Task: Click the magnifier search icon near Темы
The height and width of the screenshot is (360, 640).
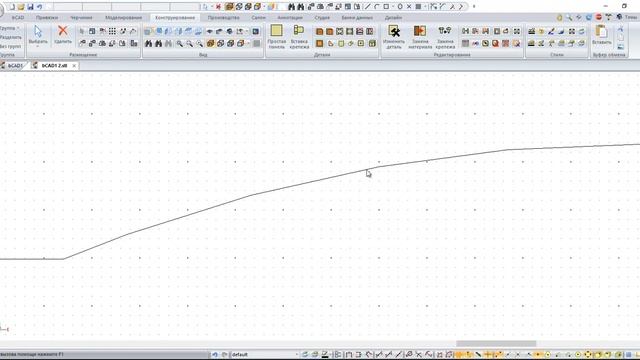Action: click(569, 17)
